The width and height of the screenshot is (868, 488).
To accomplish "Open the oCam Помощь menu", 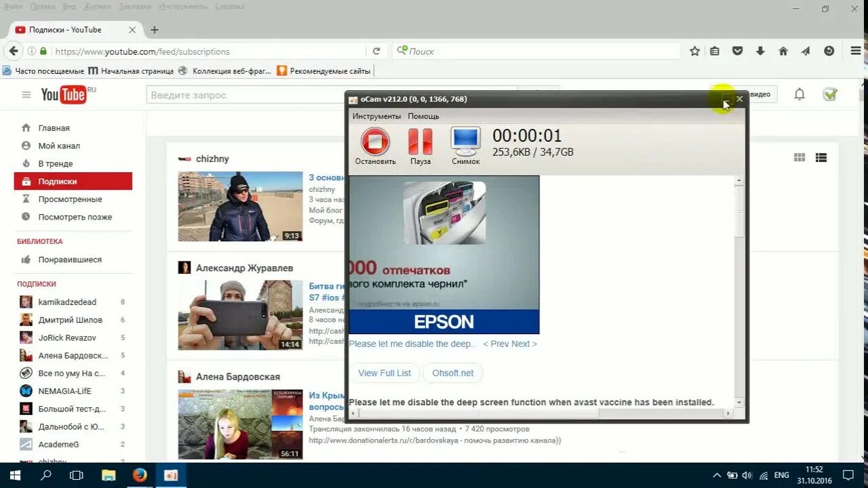I will pos(423,116).
